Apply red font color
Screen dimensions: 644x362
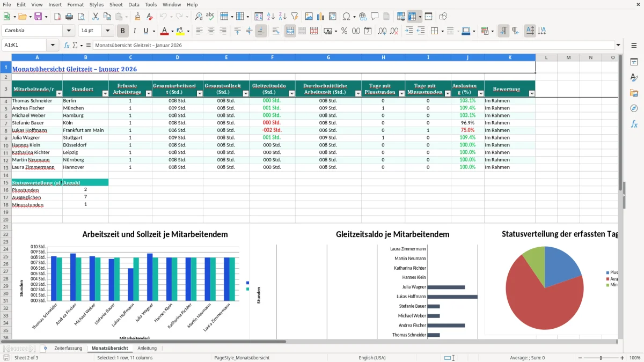tap(164, 31)
